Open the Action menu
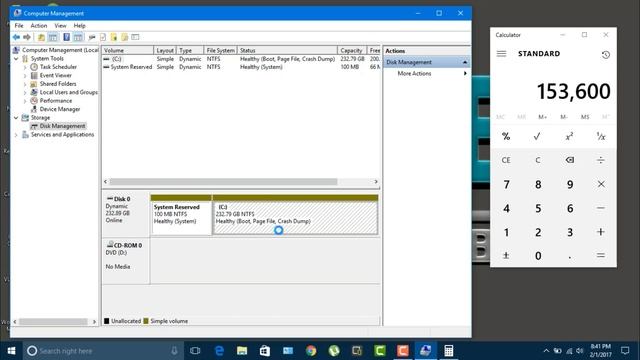This screenshot has width=640, height=360. 39,26
